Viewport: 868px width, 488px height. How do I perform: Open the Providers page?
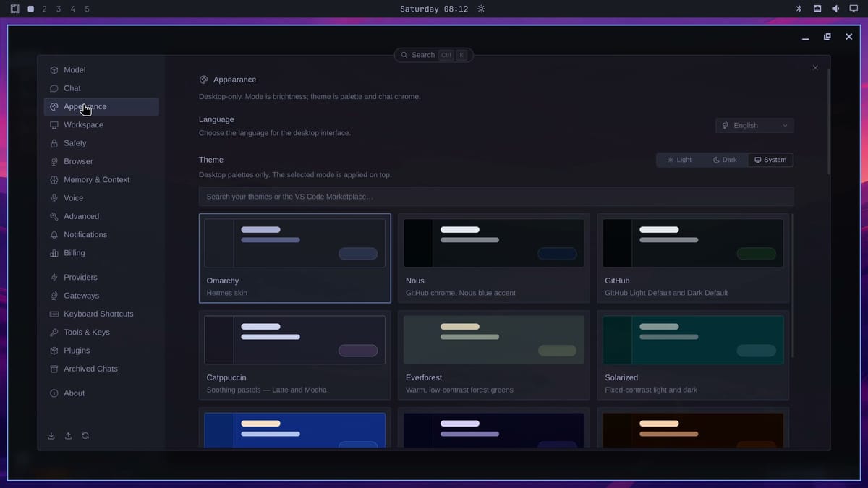(101, 278)
